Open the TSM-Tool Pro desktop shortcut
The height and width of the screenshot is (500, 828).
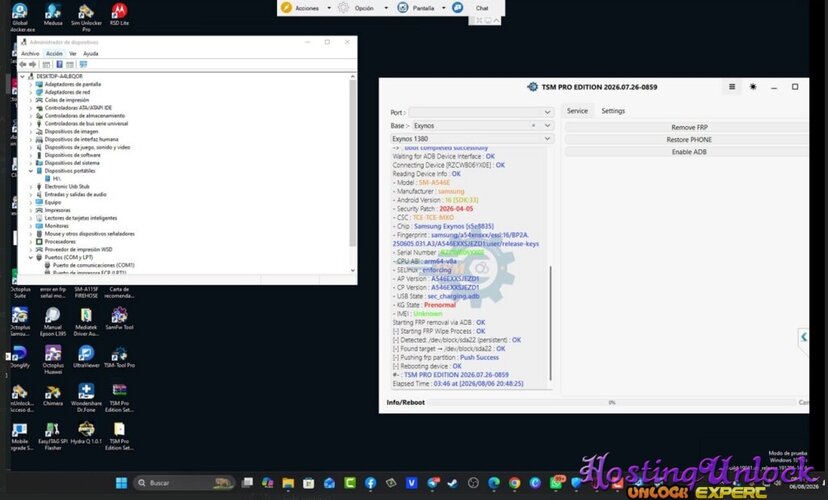coord(119,356)
